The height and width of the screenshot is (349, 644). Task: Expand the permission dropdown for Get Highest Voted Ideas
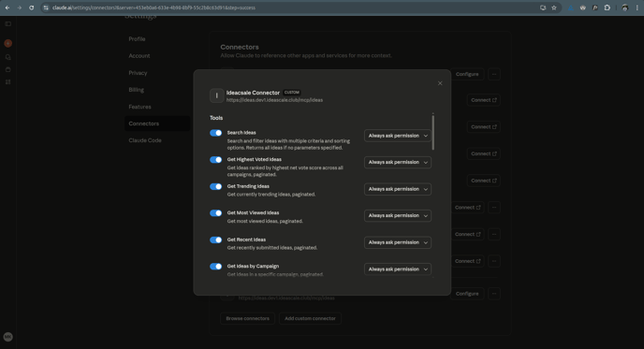click(398, 162)
